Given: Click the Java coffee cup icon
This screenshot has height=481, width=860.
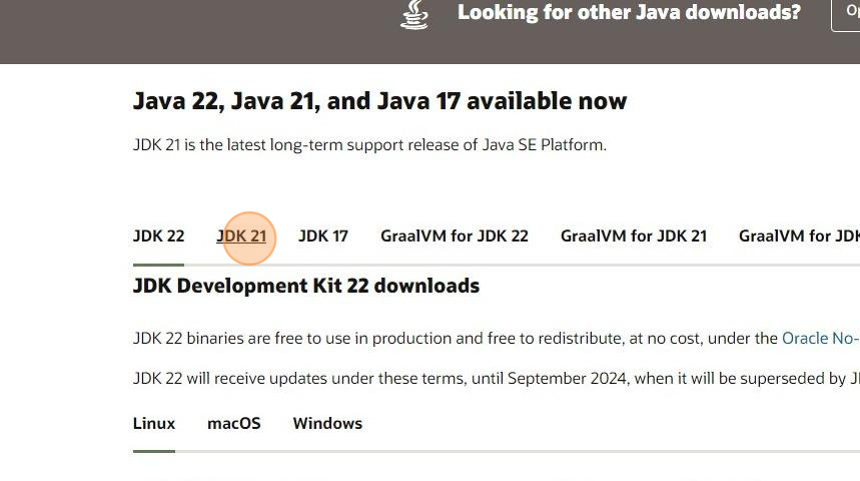Looking at the screenshot, I should [x=414, y=14].
